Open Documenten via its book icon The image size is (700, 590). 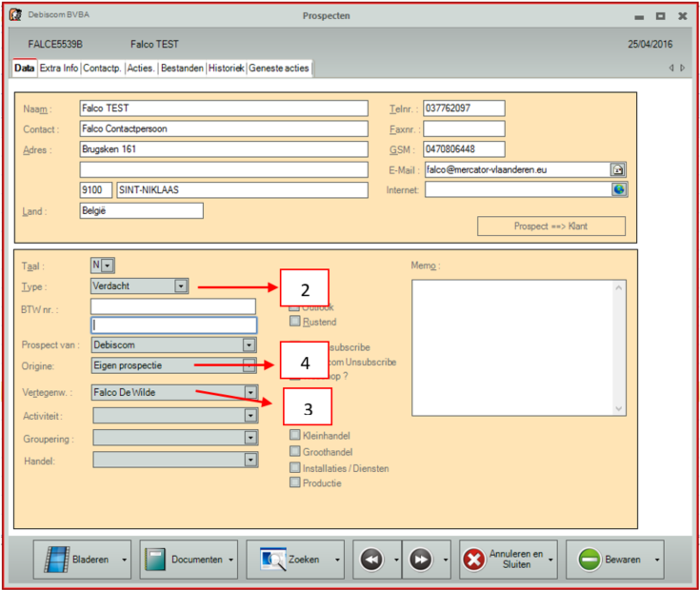pos(156,560)
